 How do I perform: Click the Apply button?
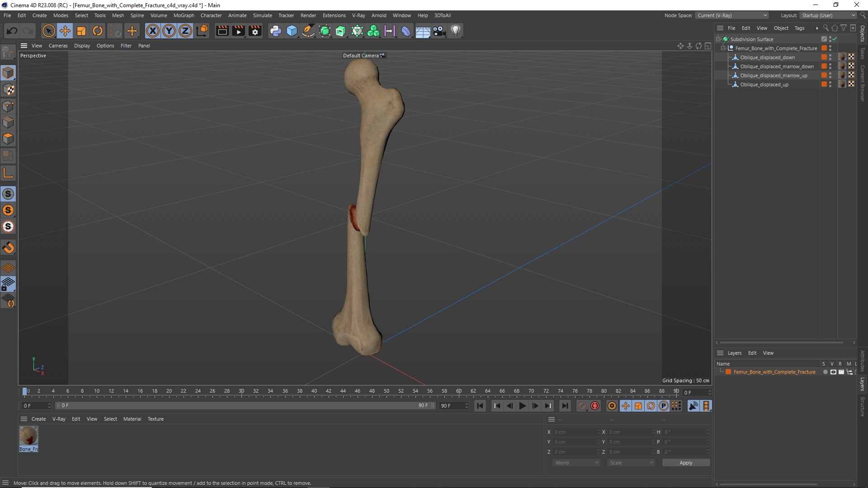coord(686,463)
